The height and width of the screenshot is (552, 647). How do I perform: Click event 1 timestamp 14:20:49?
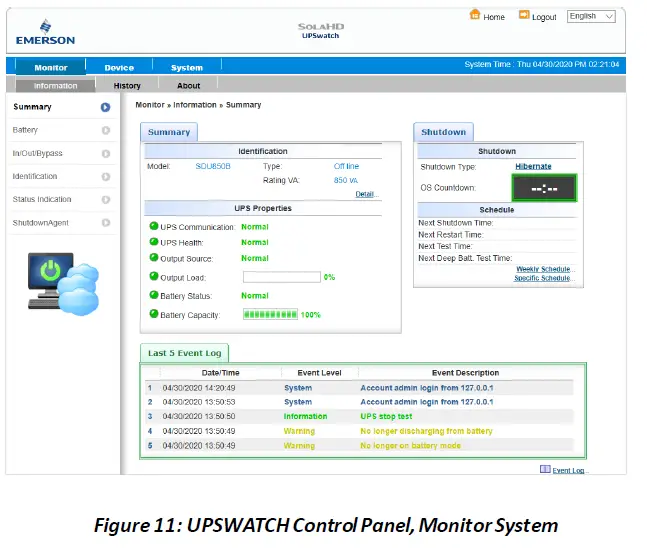(199, 388)
